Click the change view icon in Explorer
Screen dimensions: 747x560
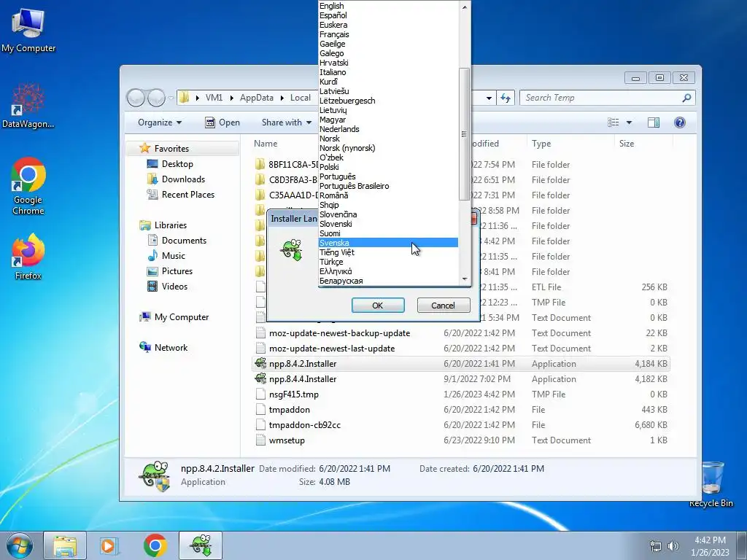(x=613, y=122)
